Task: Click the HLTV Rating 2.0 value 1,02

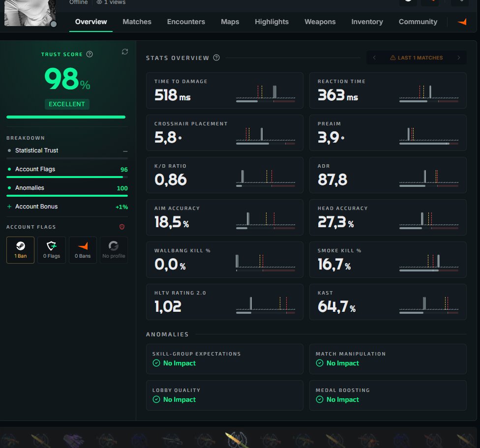Action: tap(168, 307)
